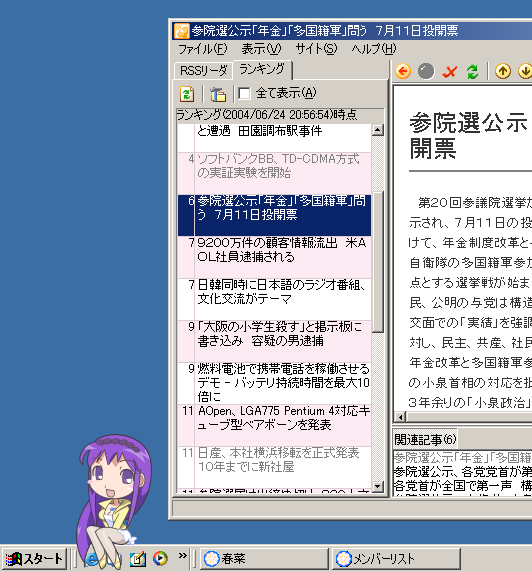Click the article pane scroll-left arrow

[401, 417]
